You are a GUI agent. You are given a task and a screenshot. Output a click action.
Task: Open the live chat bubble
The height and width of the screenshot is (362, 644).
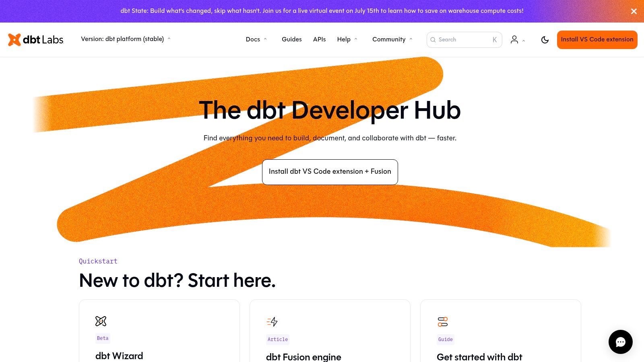pyautogui.click(x=620, y=342)
